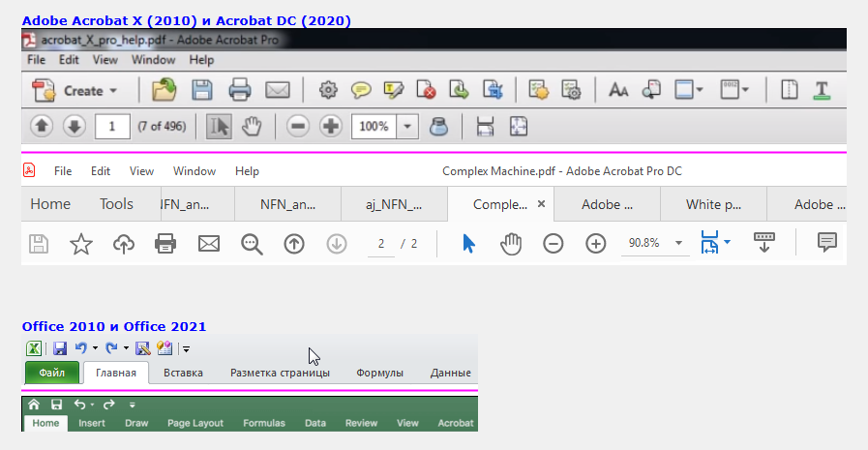The width and height of the screenshot is (868, 450).
Task: Click the AA text size icon in Acrobat X
Action: click(618, 90)
